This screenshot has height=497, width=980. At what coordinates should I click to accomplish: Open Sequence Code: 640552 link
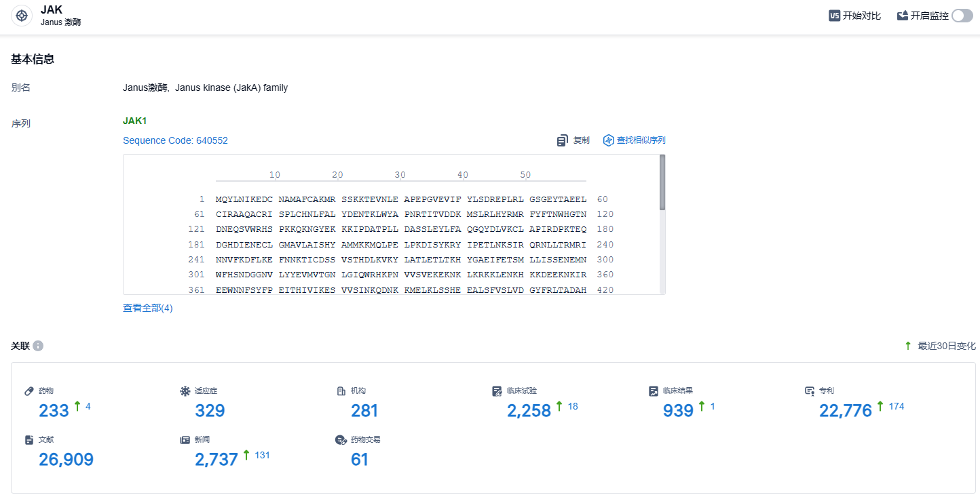(175, 140)
